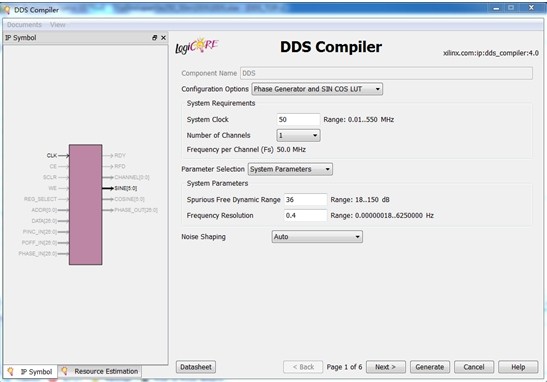This screenshot has height=382, width=547.
Task: Click the CLK input port arrow
Action: (63, 156)
